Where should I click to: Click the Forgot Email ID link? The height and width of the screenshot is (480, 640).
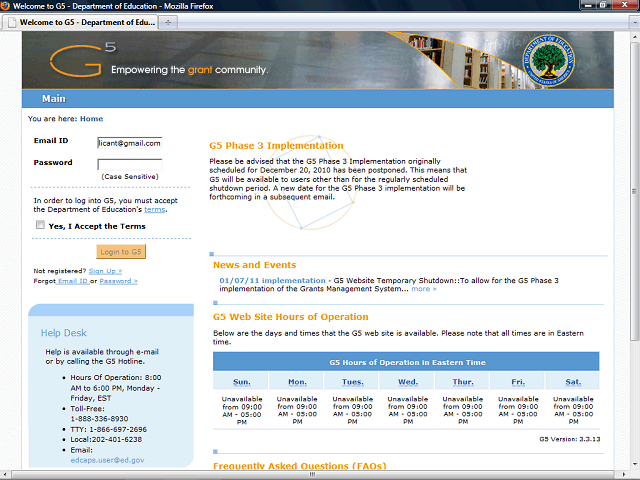pos(73,281)
